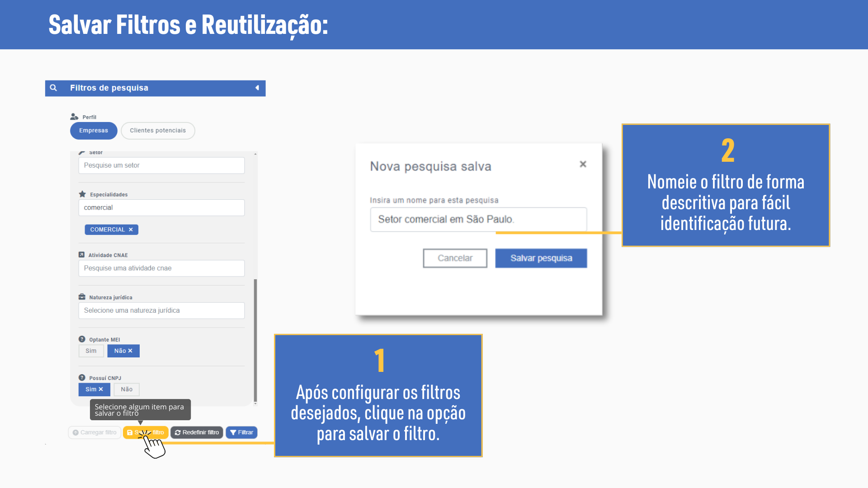Select Não for Possuí CNPJ

(127, 389)
